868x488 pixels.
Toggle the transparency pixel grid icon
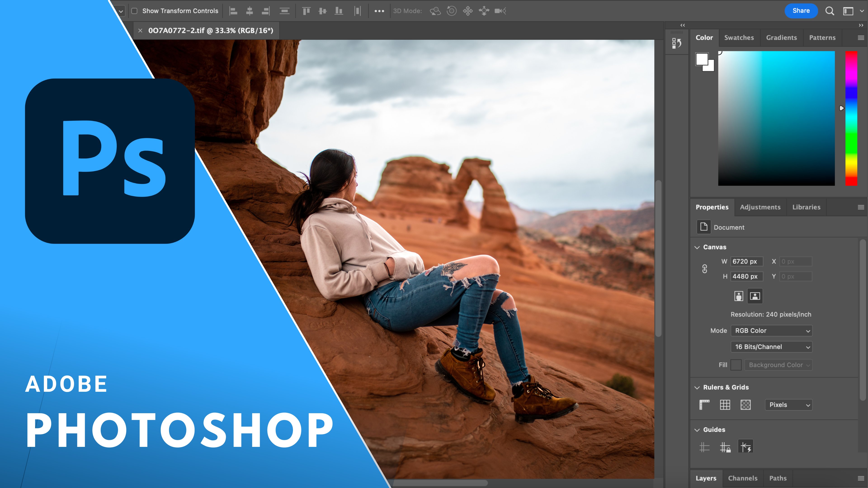click(x=745, y=405)
